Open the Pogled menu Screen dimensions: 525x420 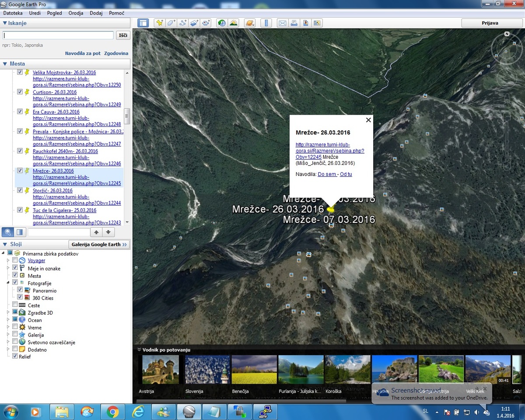pyautogui.click(x=55, y=13)
